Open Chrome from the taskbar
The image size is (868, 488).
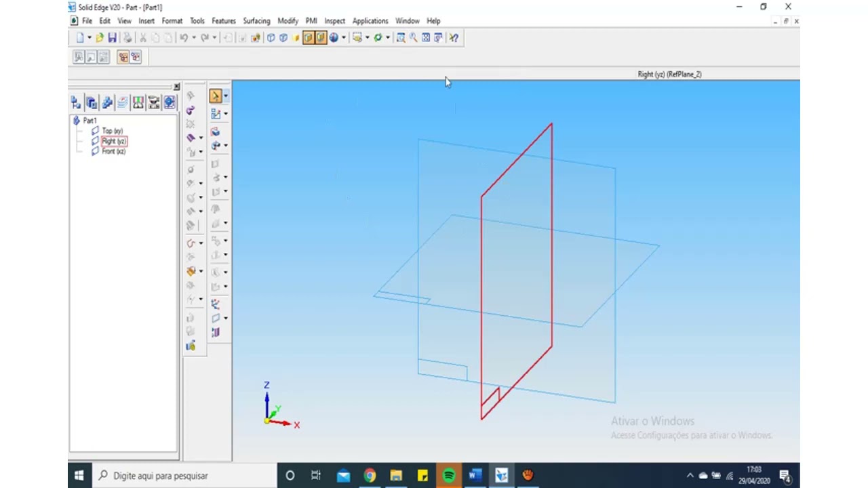click(x=370, y=476)
